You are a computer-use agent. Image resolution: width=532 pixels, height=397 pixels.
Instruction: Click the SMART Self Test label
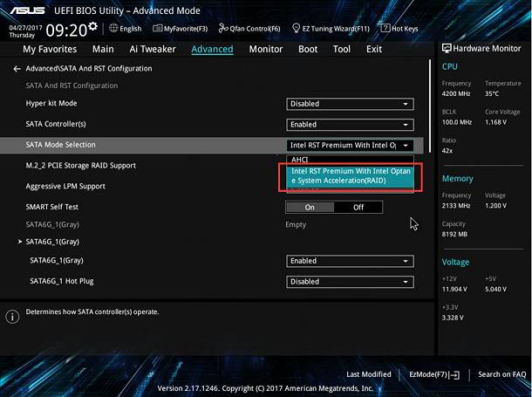[52, 207]
